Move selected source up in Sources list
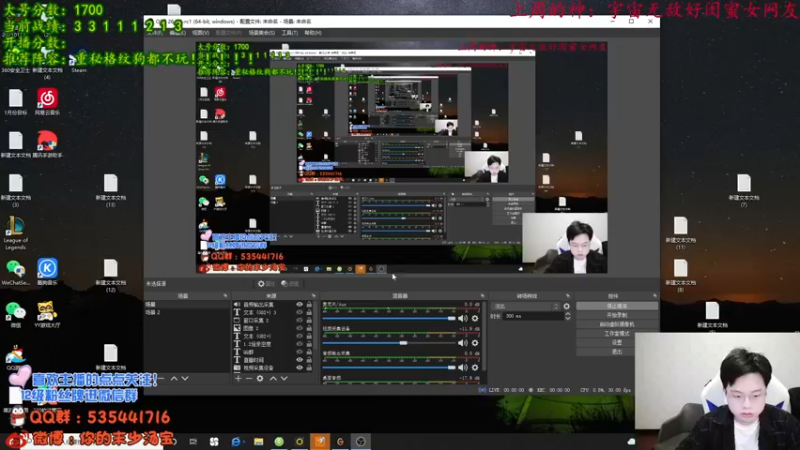 273,379
